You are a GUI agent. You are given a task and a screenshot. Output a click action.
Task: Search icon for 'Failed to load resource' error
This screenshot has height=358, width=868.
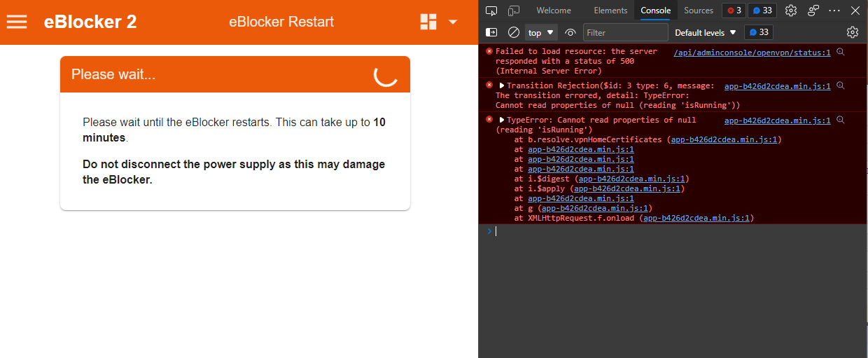[x=841, y=52]
